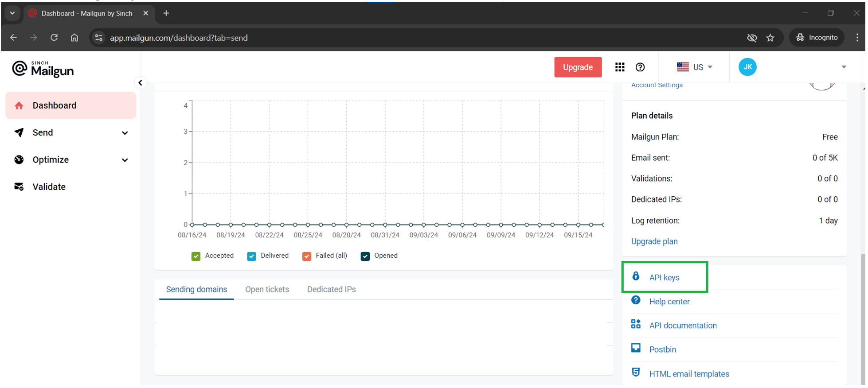868x388 pixels.
Task: Click the red Upgrade button
Action: 578,67
